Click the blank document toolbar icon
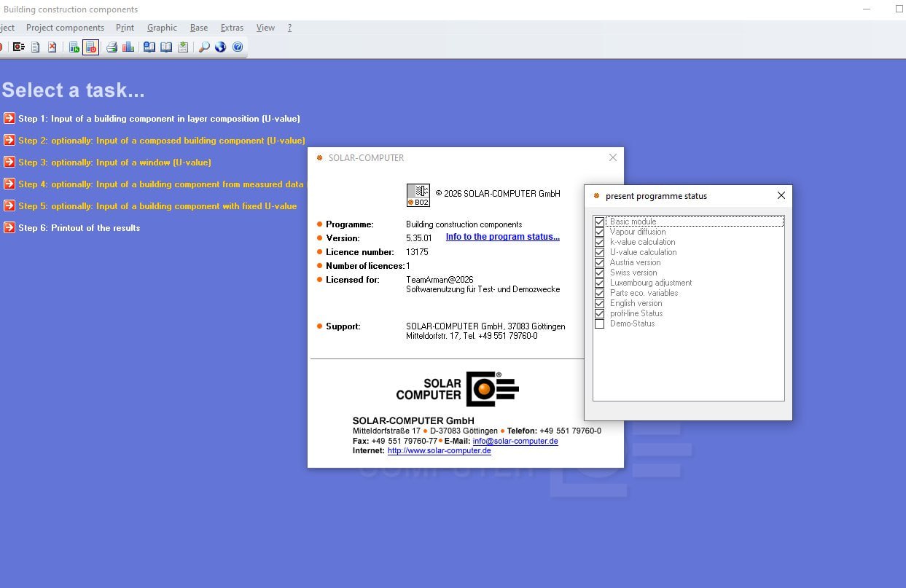 click(35, 47)
